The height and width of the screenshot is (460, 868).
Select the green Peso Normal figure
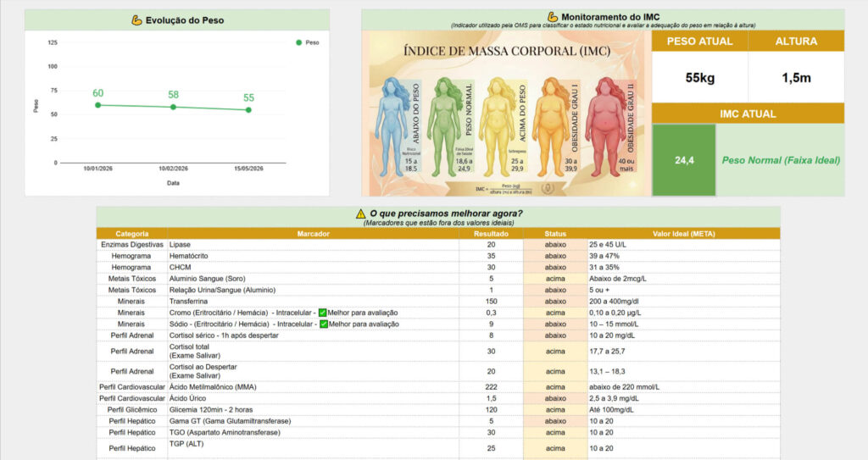pyautogui.click(x=446, y=126)
